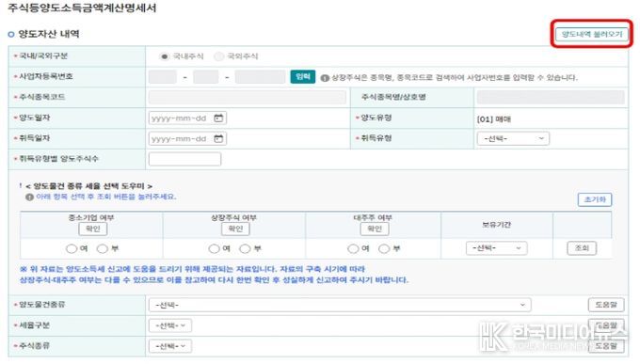Open calendar picker for 취득일자

click(x=218, y=139)
